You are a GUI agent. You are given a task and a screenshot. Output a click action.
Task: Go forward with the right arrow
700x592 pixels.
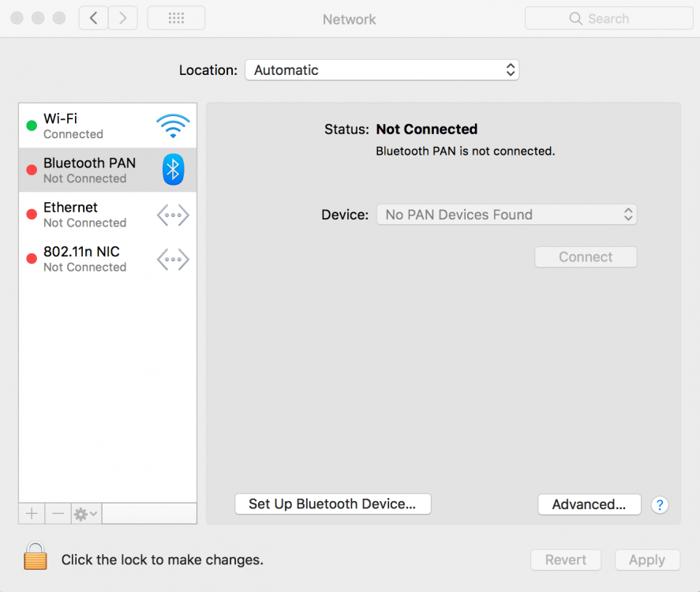tap(122, 18)
